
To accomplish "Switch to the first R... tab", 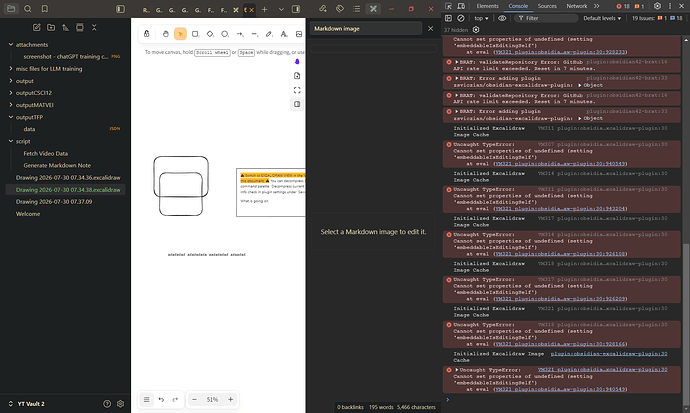I will (146, 10).
